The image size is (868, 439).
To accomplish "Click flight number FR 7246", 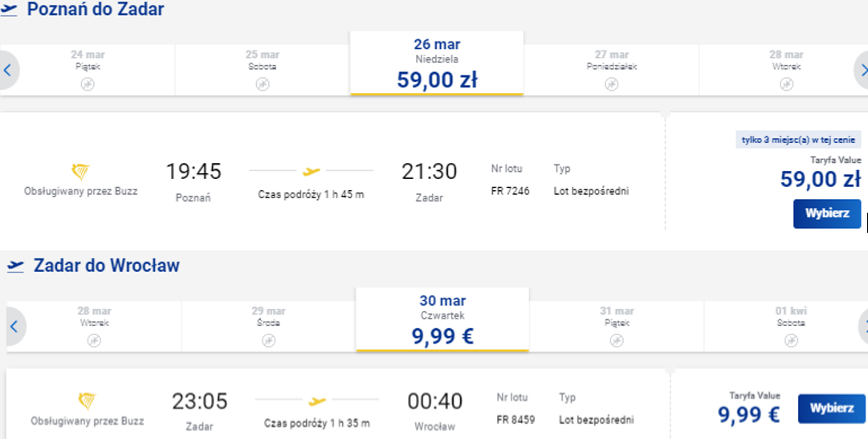I will [x=510, y=191].
